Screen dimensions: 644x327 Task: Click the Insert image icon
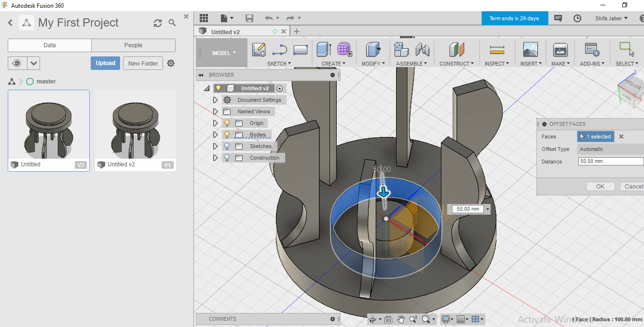pos(531,49)
